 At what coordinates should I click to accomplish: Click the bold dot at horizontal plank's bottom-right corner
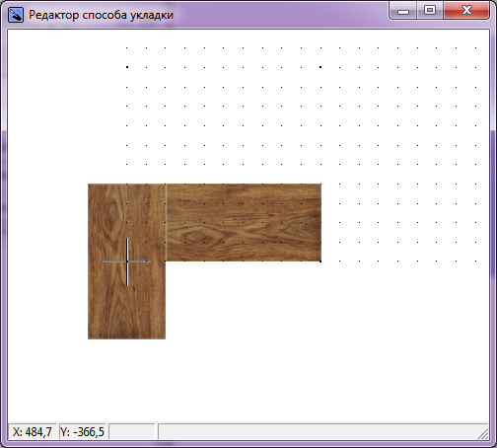[x=320, y=261]
